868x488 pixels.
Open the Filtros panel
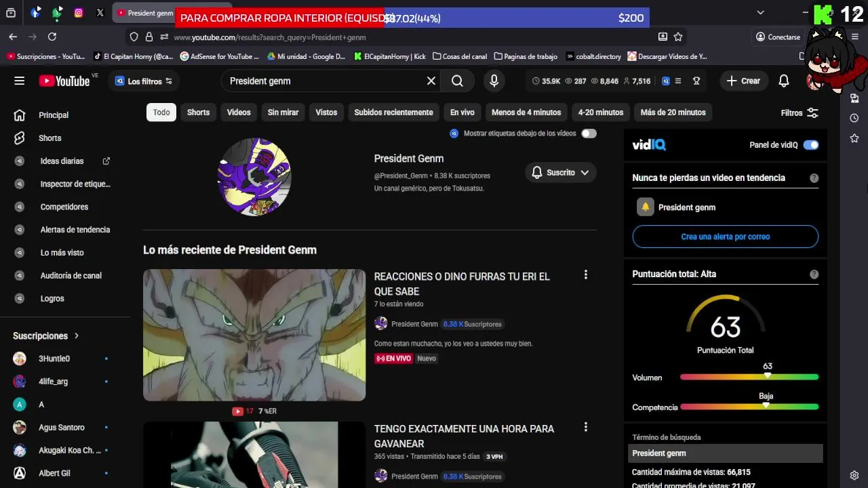coord(800,113)
